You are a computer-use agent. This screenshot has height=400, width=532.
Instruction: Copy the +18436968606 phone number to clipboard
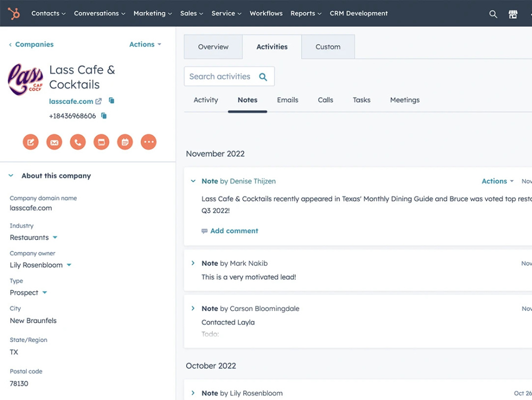pyautogui.click(x=104, y=116)
